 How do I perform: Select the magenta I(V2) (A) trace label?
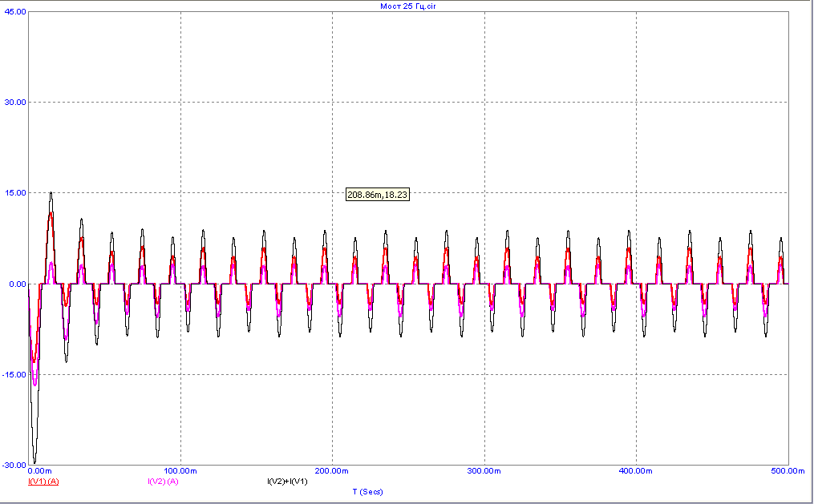click(x=163, y=482)
